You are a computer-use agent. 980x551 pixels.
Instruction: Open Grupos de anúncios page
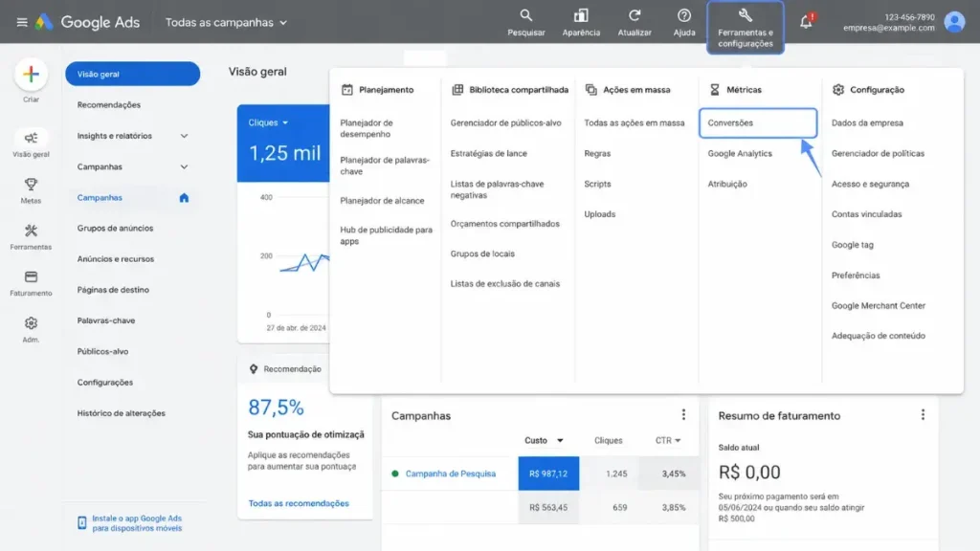(115, 228)
